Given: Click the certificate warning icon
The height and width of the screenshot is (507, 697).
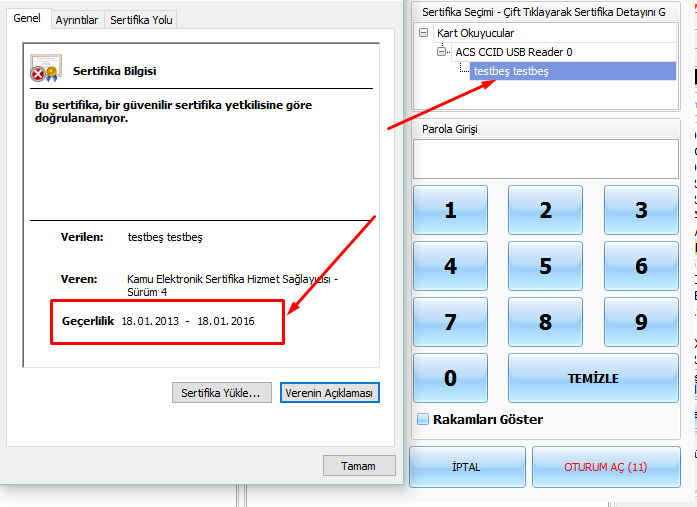Looking at the screenshot, I should click(46, 69).
